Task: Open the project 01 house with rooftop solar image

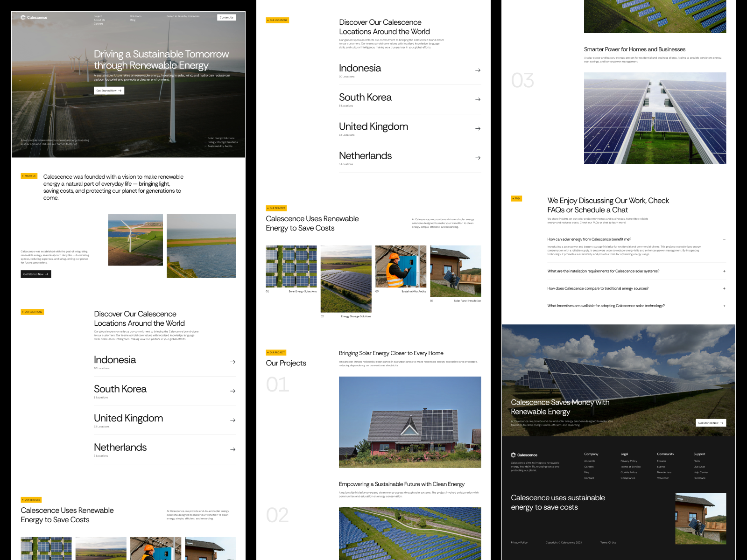Action: pos(410,422)
